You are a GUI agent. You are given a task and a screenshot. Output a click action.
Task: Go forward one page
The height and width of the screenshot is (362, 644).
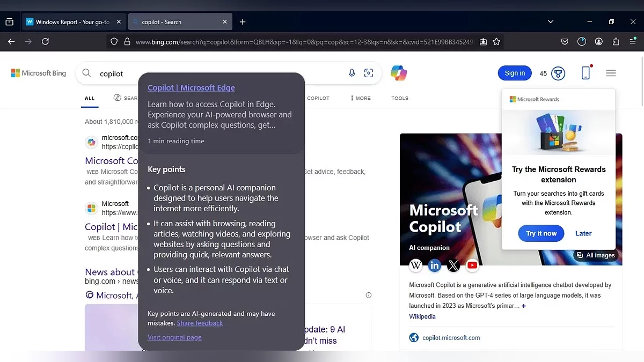click(28, 41)
